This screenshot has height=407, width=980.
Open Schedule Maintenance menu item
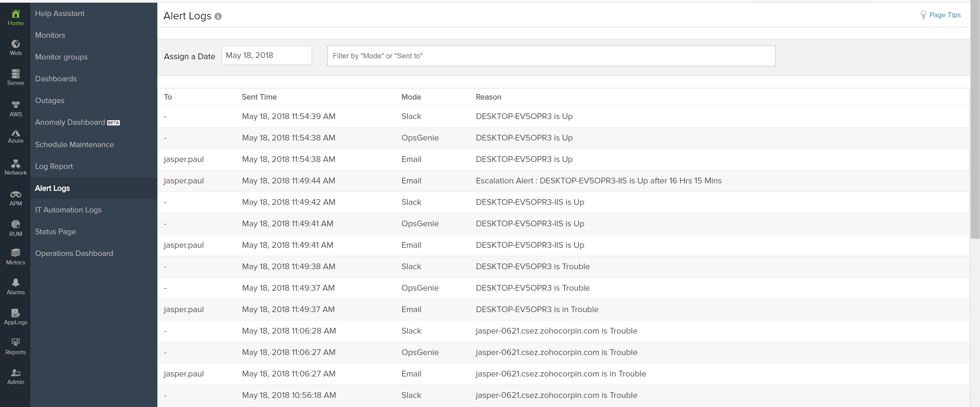click(x=74, y=144)
